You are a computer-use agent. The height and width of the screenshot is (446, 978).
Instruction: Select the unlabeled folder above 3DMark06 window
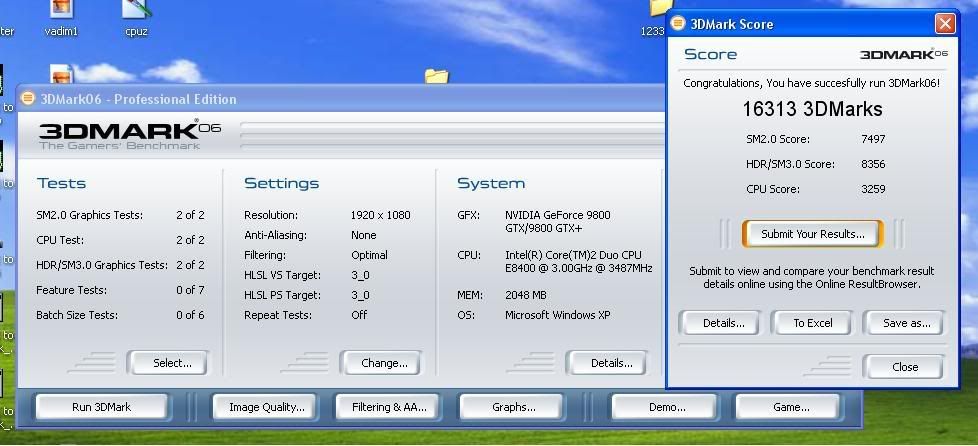(436, 76)
